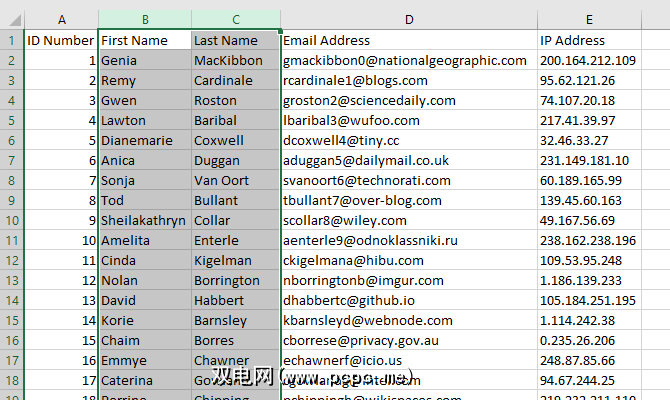
Task: Click the scollar8@wiley.com cell
Action: pos(409,221)
